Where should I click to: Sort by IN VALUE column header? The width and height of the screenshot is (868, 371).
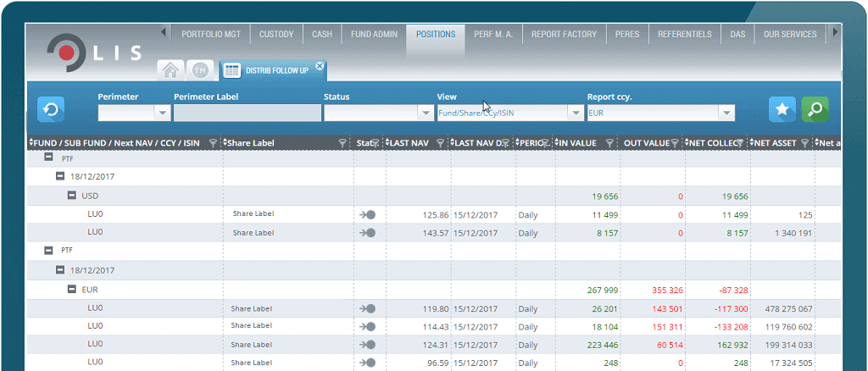(576, 143)
